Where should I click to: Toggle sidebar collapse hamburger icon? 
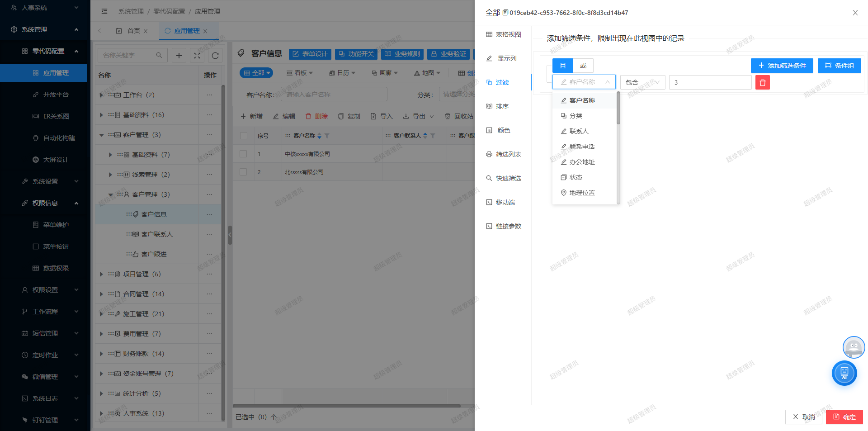tap(104, 11)
